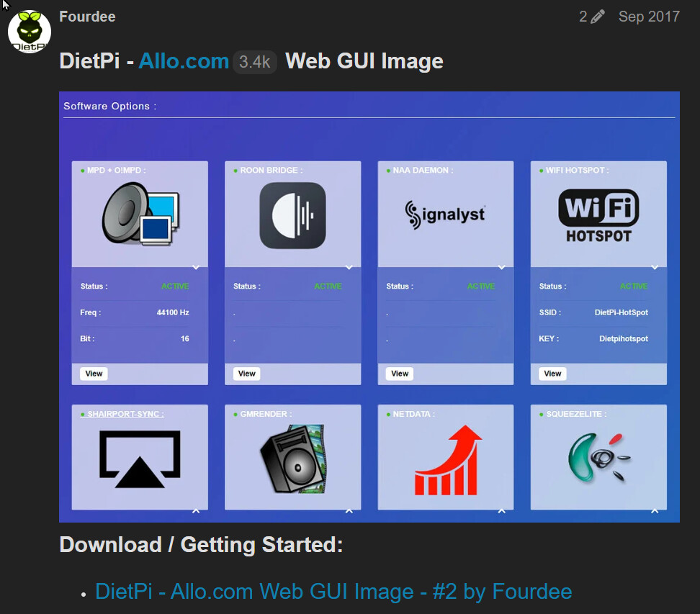Click the Signalyst NAA Daemon logo
This screenshot has width=700, height=614.
[x=445, y=215]
